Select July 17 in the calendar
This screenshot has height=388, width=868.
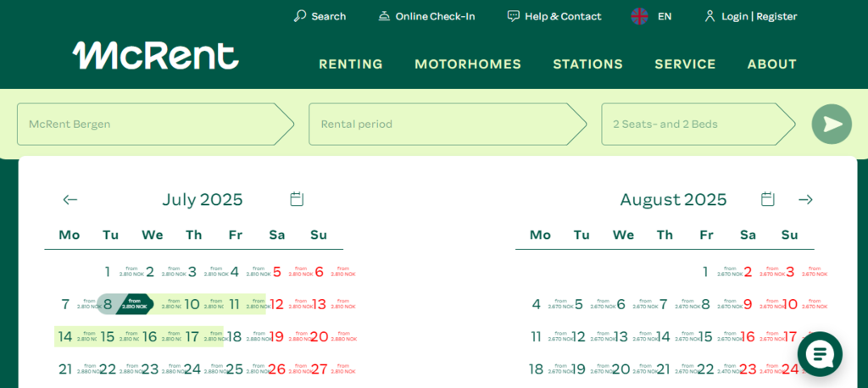[x=193, y=336]
